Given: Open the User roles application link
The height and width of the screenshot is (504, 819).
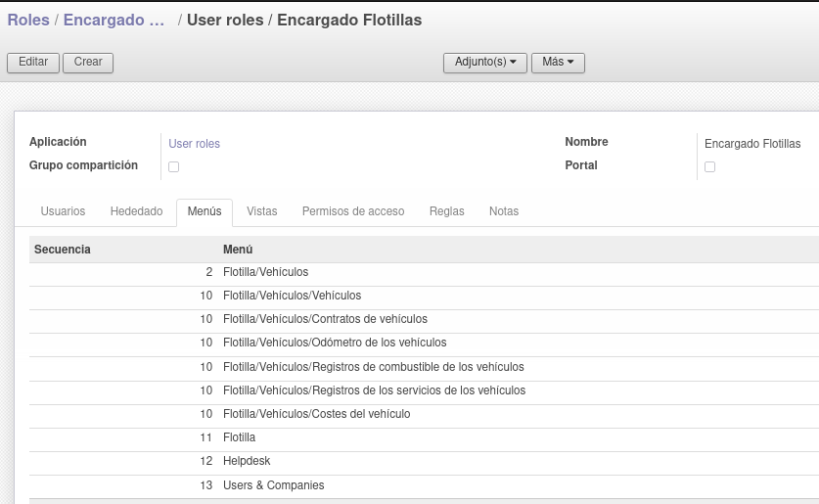Looking at the screenshot, I should point(194,144).
